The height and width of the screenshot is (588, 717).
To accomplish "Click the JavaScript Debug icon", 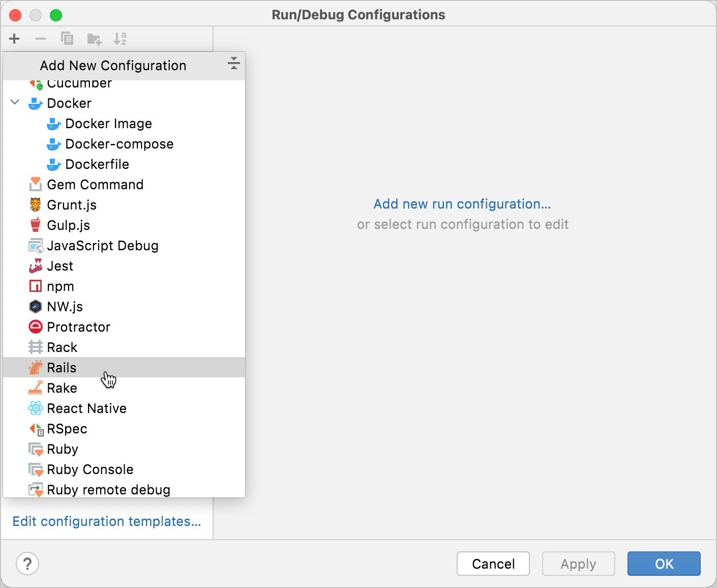I will click(36, 246).
